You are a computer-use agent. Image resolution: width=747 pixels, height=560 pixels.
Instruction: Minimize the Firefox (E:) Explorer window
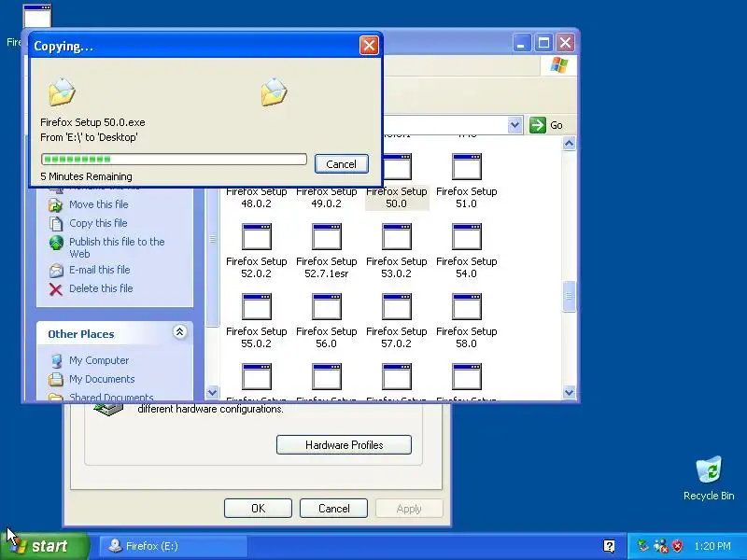coord(522,43)
